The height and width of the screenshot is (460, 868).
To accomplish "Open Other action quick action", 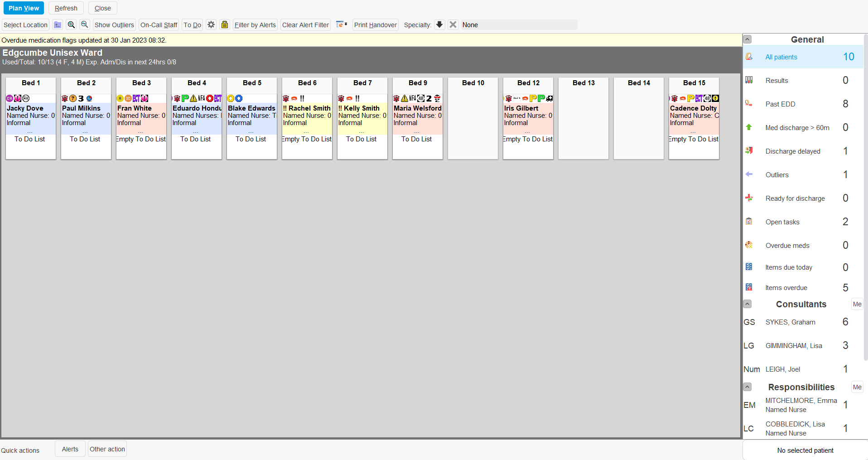I will [107, 449].
